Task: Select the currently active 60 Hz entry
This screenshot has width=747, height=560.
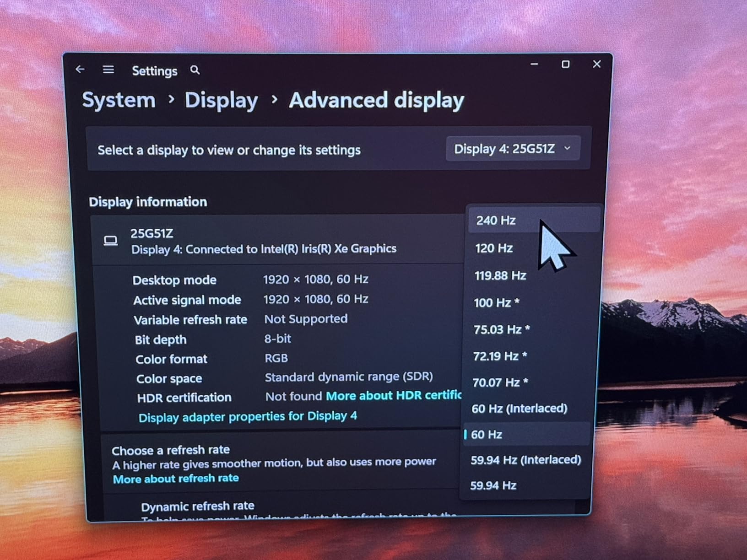Action: coord(525,434)
